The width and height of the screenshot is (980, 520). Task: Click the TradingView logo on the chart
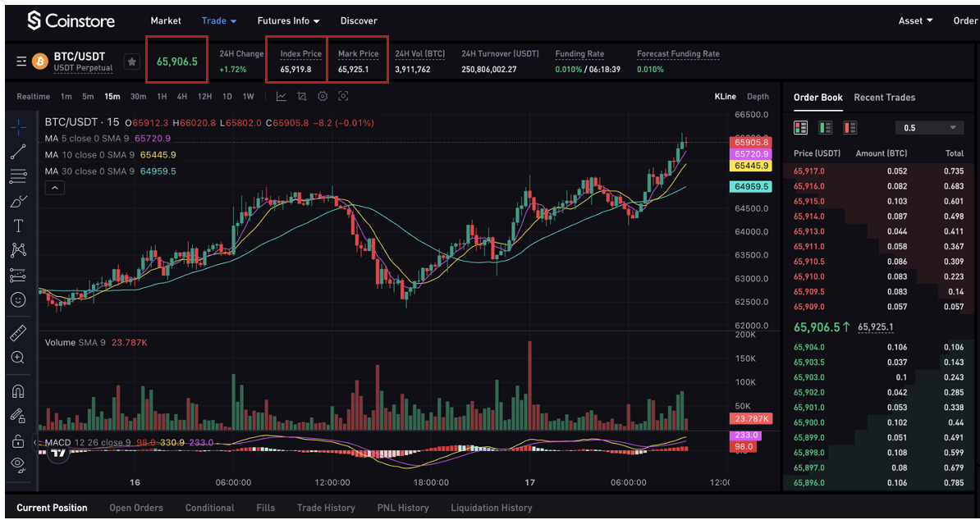click(x=59, y=452)
